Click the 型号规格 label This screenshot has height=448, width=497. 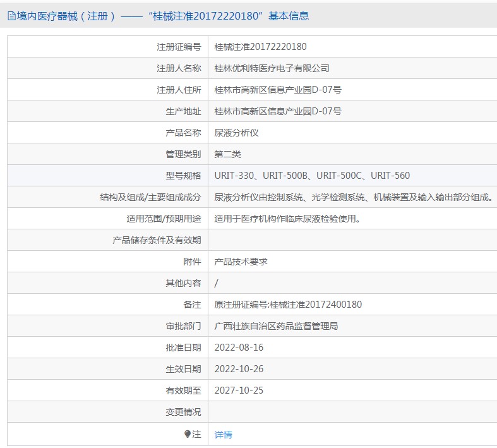[183, 176]
